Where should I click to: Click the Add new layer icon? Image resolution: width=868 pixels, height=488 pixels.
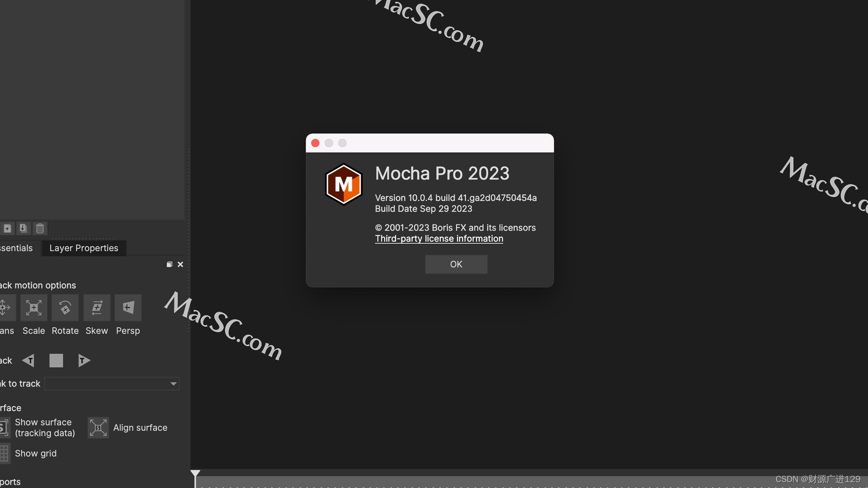(x=6, y=227)
